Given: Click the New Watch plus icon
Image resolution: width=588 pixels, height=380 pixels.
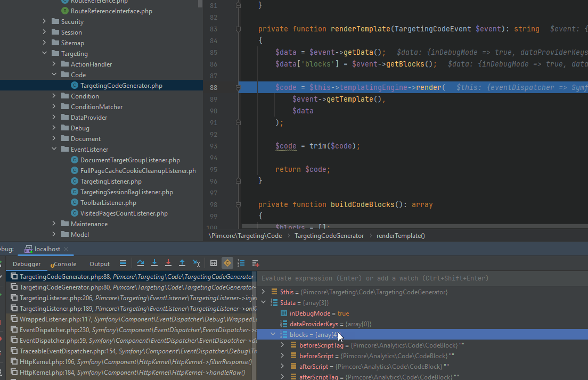Looking at the screenshot, I should [x=255, y=263].
